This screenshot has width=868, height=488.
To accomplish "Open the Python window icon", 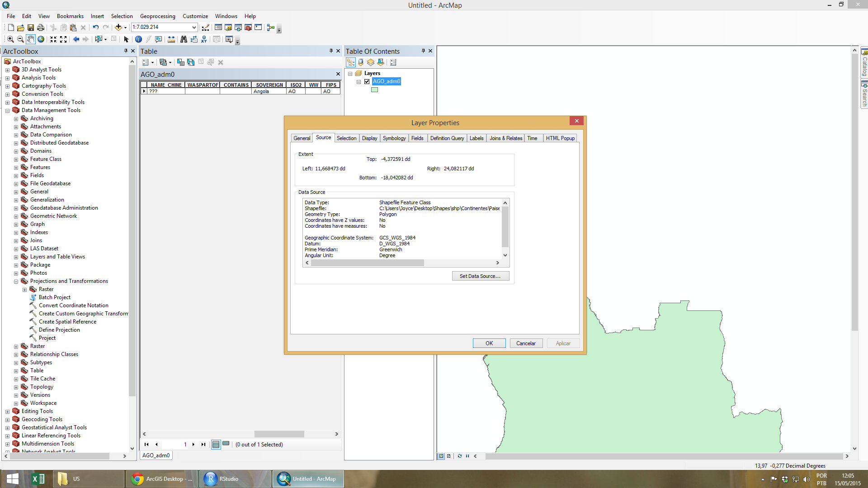I will pos(258,28).
